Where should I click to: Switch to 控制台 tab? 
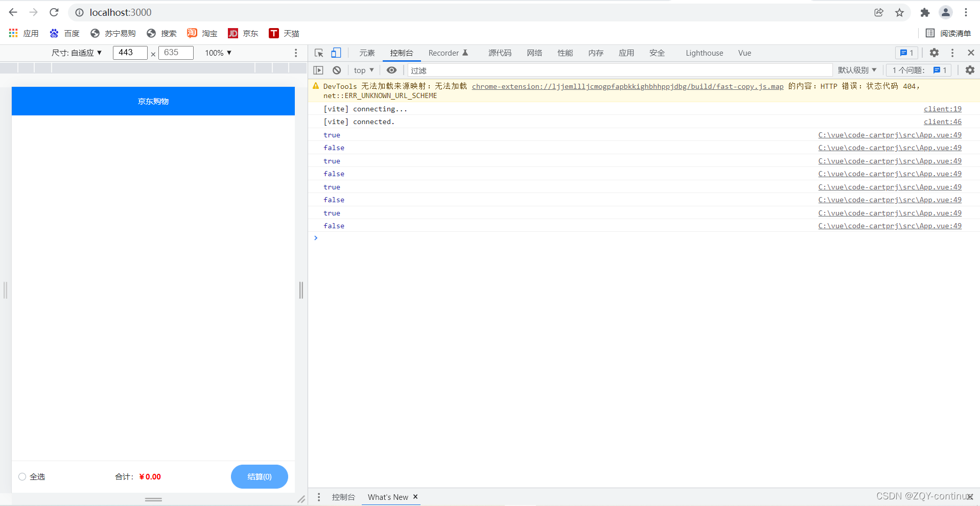pyautogui.click(x=402, y=53)
